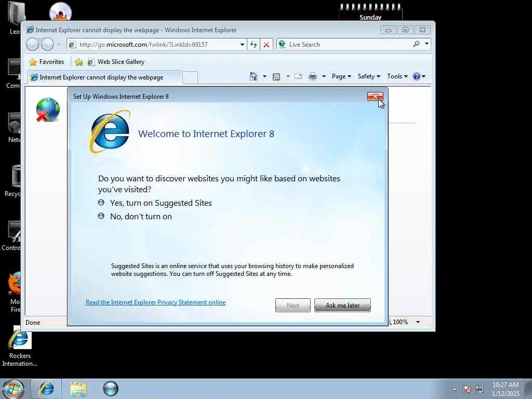Expand the Home button dropdown arrow

[x=264, y=76]
